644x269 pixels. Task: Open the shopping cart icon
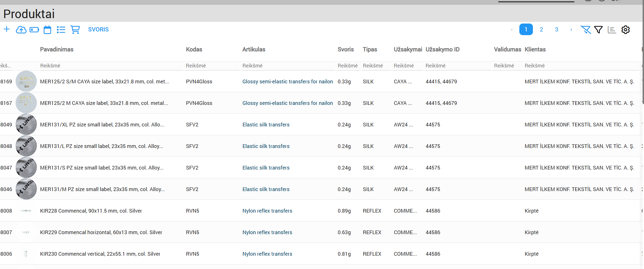75,29
